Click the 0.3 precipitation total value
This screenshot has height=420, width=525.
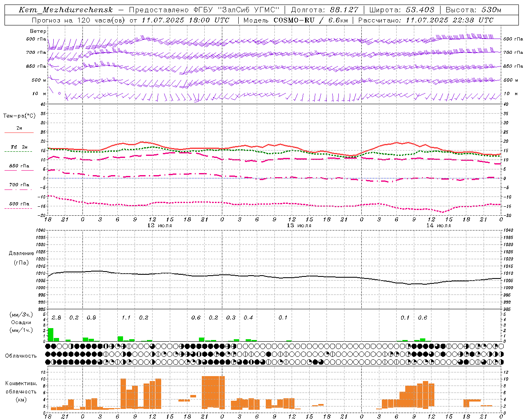pyautogui.click(x=231, y=318)
